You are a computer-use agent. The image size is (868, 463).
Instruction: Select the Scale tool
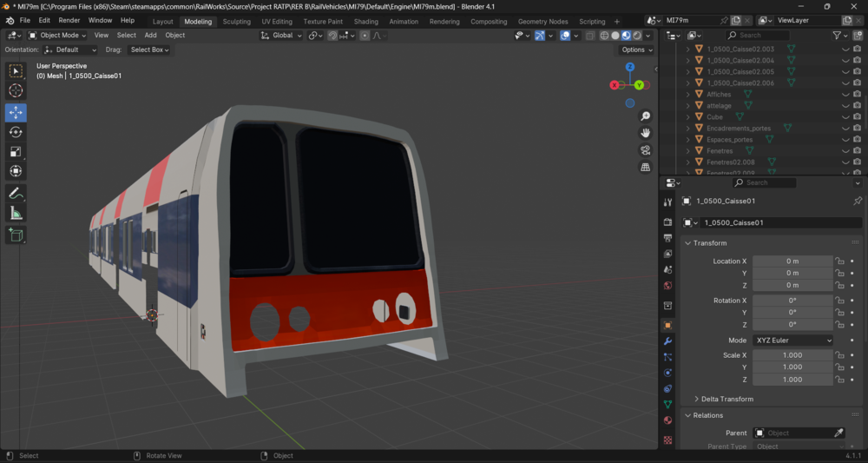[x=16, y=152]
